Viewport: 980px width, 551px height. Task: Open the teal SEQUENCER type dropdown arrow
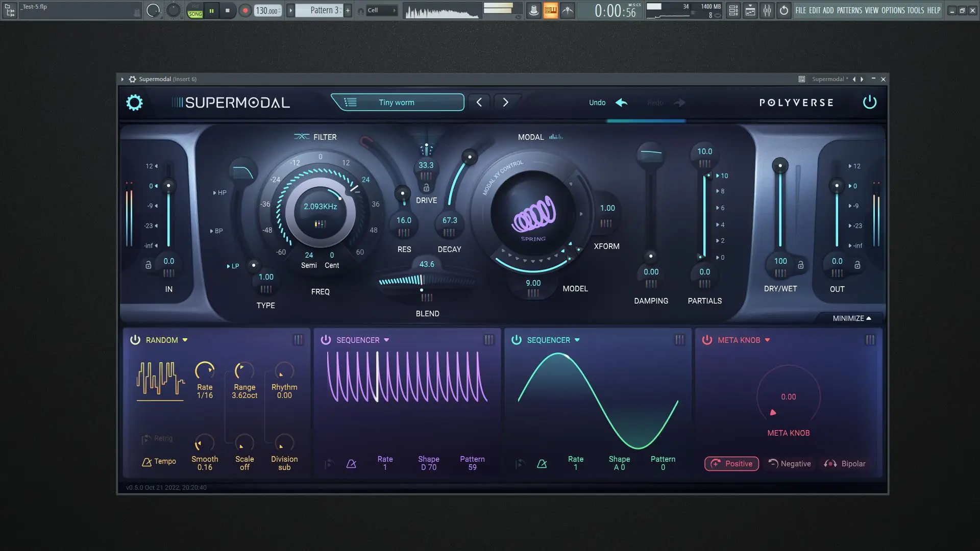(577, 340)
